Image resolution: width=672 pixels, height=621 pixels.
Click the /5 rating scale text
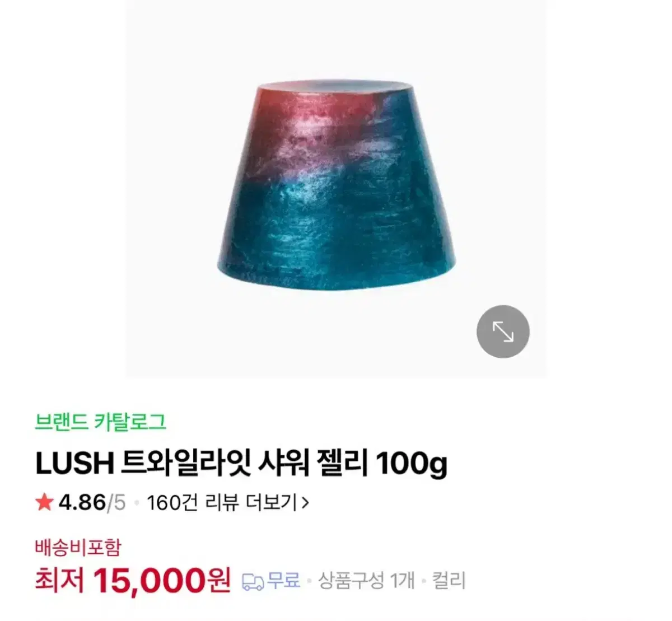click(x=116, y=502)
